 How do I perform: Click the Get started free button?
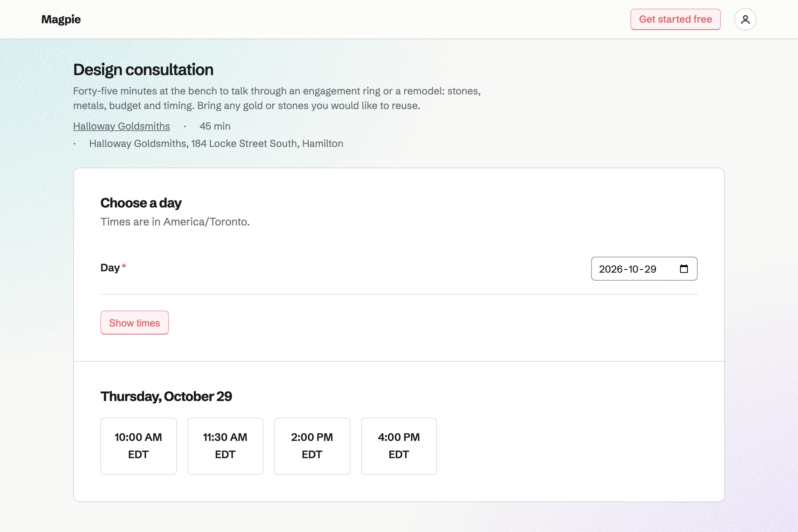coord(675,19)
